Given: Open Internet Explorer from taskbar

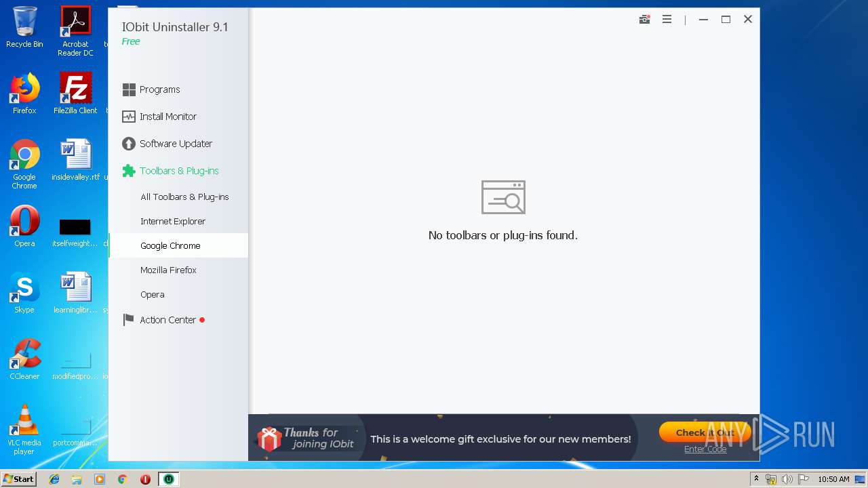Looking at the screenshot, I should [54, 479].
